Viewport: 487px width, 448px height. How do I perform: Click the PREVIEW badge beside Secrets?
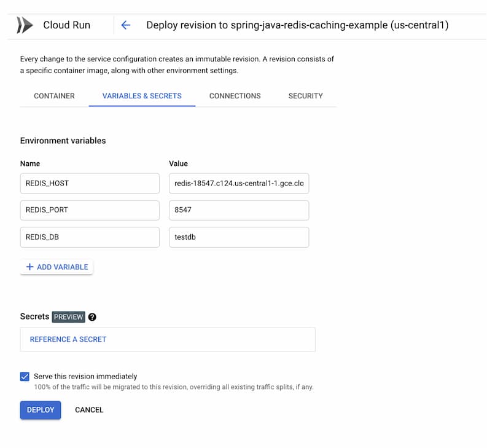tap(68, 317)
